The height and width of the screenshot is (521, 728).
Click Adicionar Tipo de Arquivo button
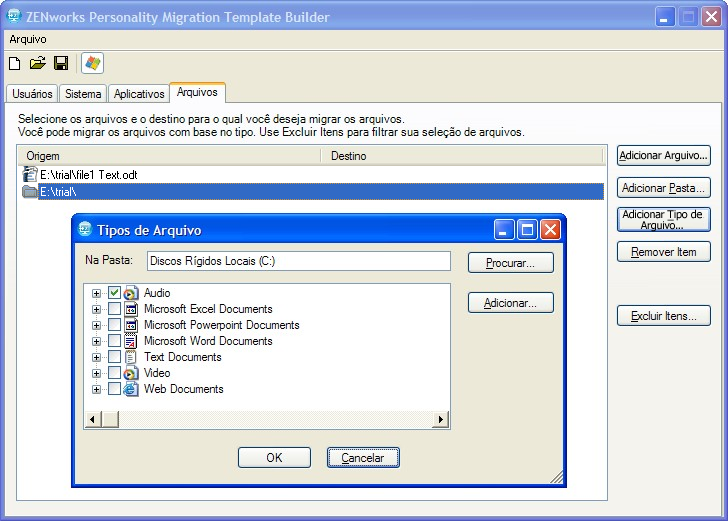click(663, 220)
